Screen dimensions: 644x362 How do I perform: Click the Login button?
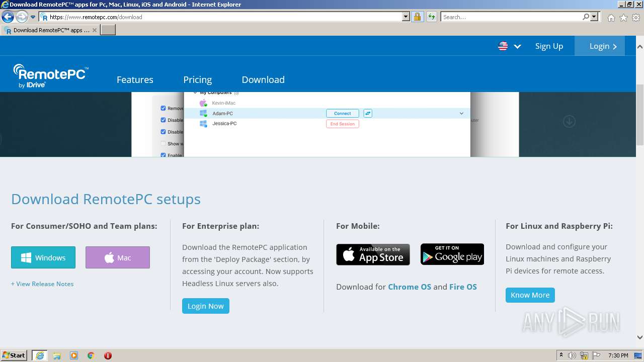tap(600, 46)
